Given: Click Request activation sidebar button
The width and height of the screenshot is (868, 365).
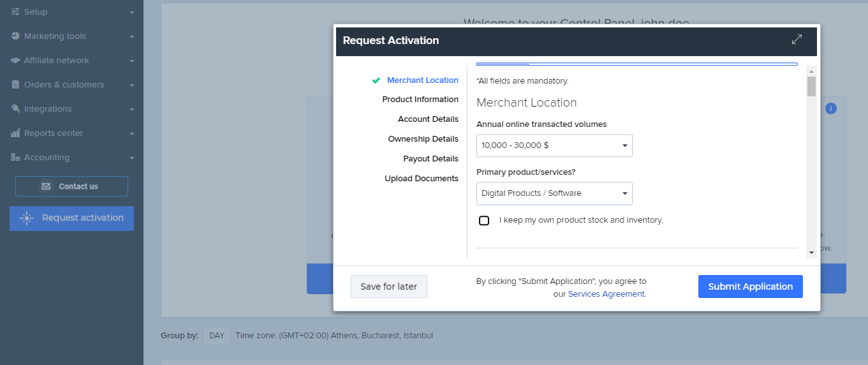Looking at the screenshot, I should pos(71,218).
